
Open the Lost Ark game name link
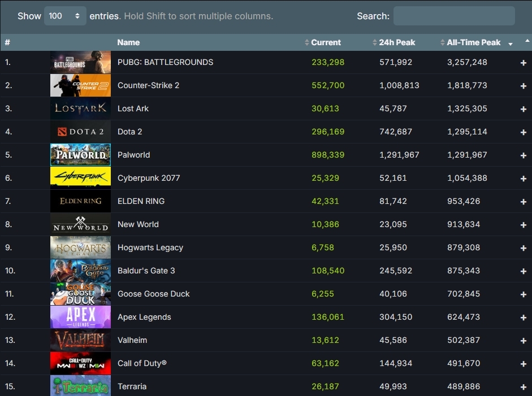[133, 108]
